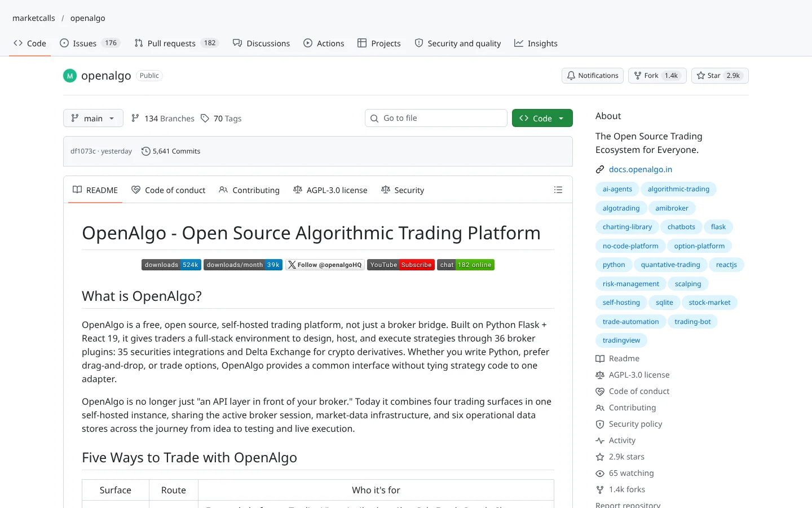Click the Fork 1.4k button
Screen dimensions: 812x508
pyautogui.click(x=657, y=76)
